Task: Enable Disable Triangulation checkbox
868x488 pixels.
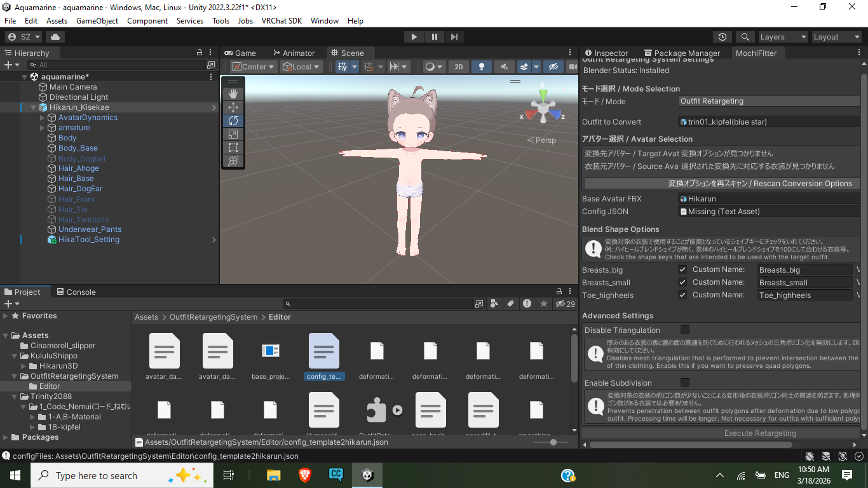Action: 684,330
